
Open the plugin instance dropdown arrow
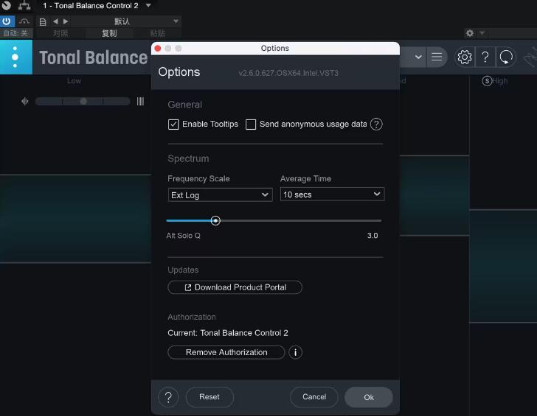tap(148, 5)
